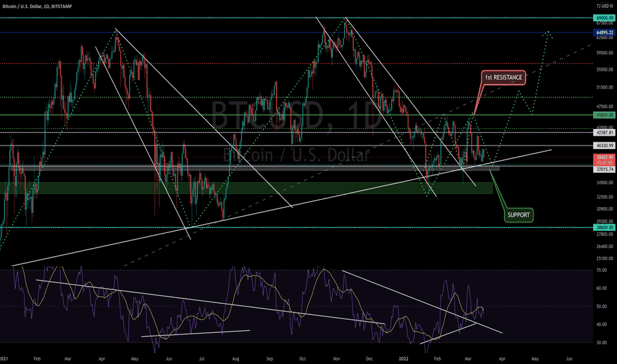Click the 47500.00 axis tick
The height and width of the screenshot is (364, 617).
(605, 107)
